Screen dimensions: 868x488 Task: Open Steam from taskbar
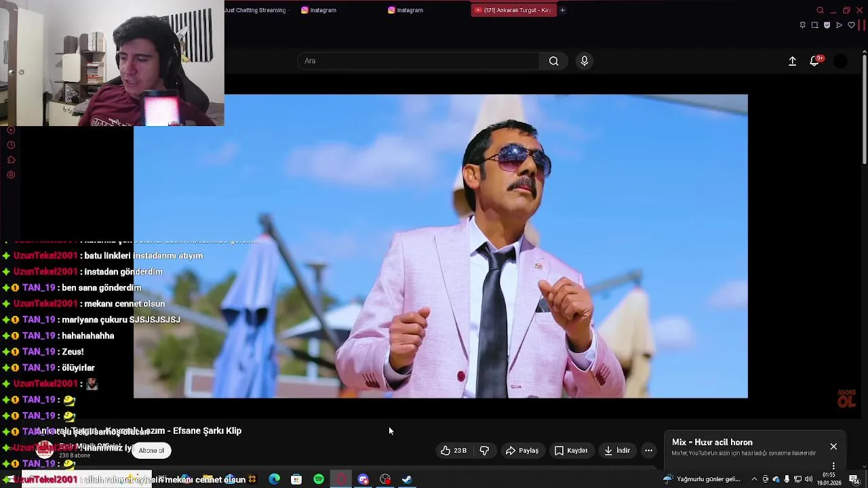[x=407, y=479]
